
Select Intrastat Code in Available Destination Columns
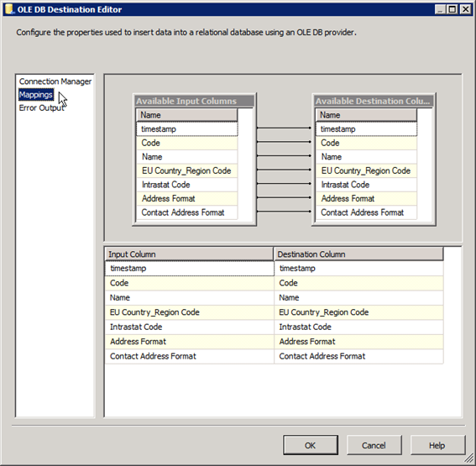pos(366,185)
